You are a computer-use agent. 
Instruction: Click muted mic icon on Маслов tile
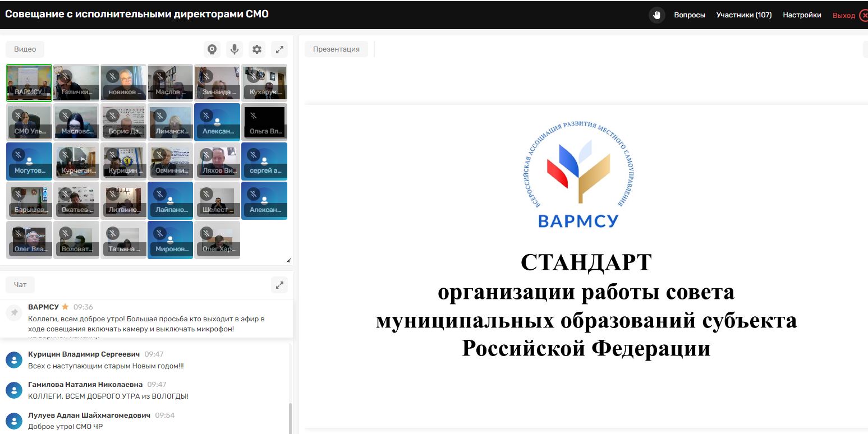click(160, 76)
